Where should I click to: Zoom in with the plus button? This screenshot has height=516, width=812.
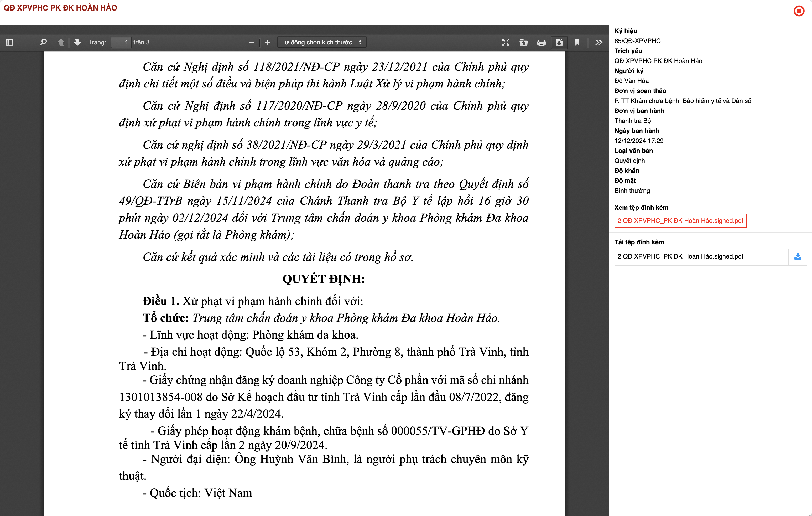tap(268, 42)
